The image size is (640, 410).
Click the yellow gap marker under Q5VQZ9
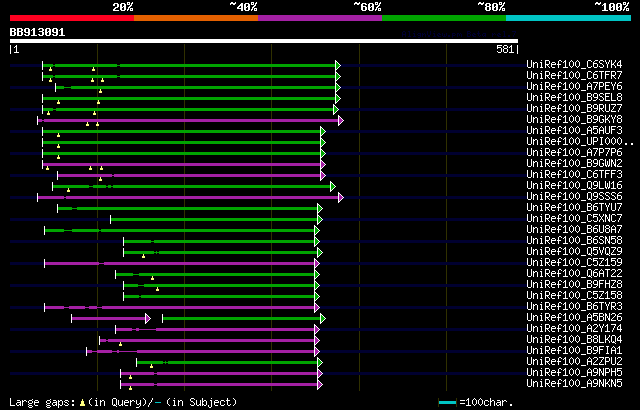point(143,256)
